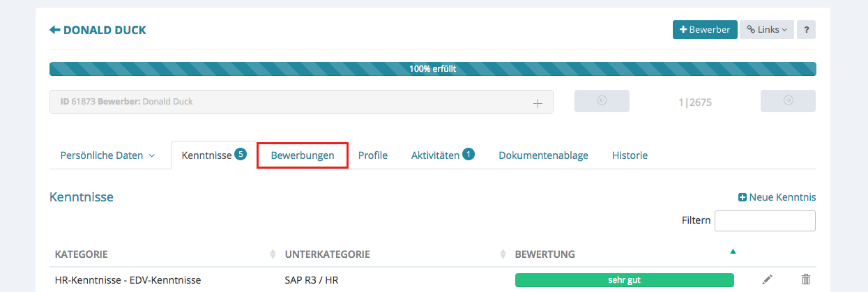868x292 pixels.
Task: Open the Profile tab
Action: 372,155
